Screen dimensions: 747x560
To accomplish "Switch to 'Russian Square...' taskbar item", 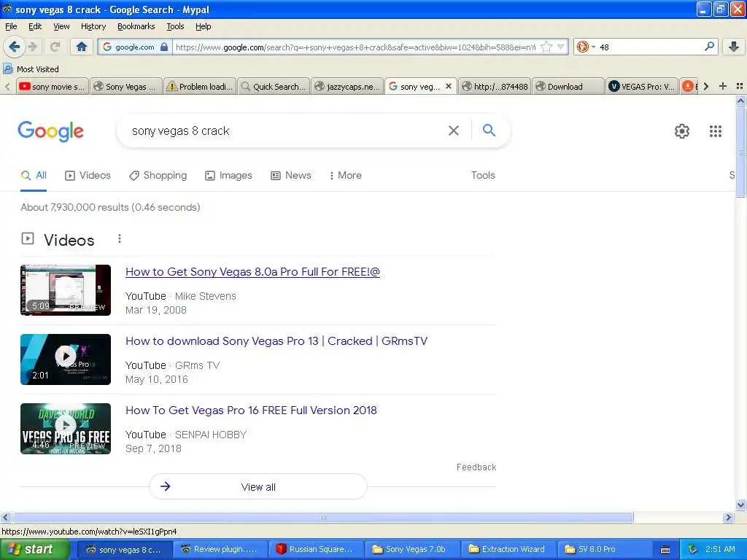I will click(x=316, y=550).
